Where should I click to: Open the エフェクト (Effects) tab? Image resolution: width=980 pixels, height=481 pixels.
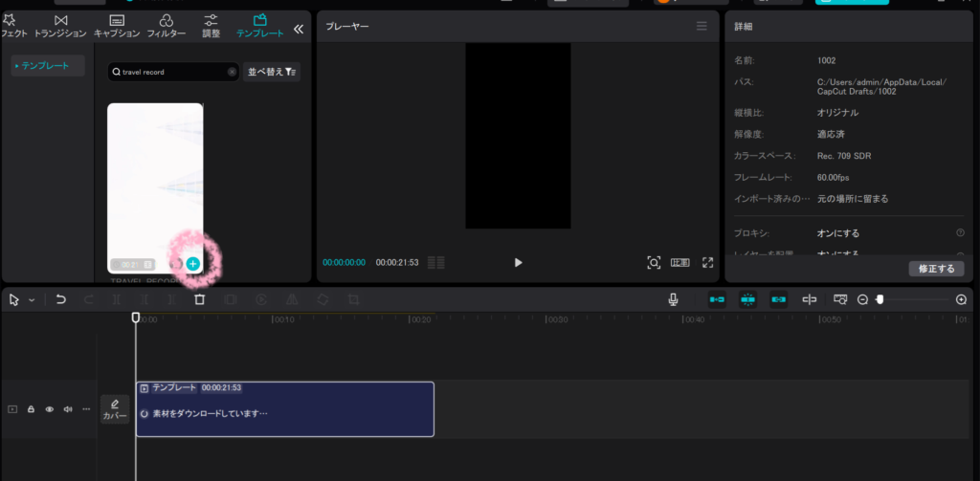click(x=12, y=26)
